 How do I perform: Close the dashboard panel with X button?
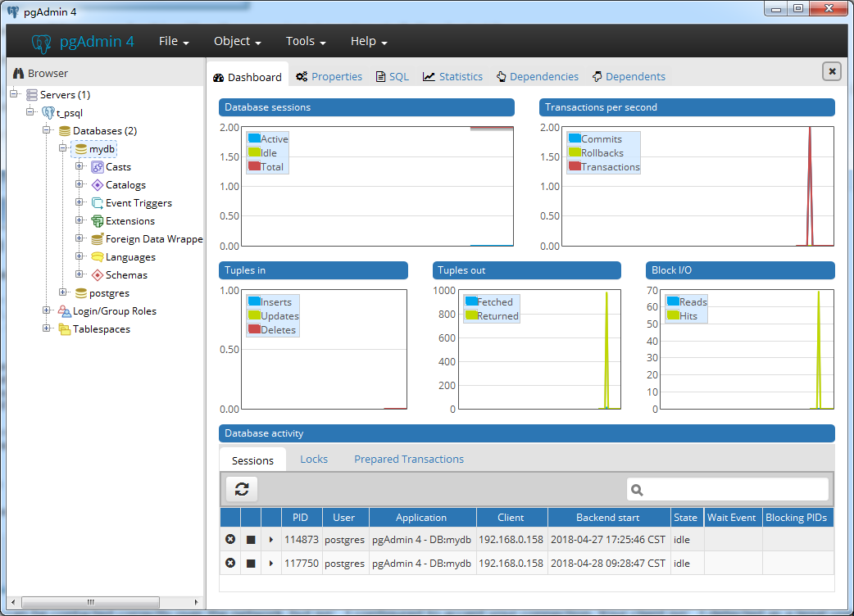click(832, 71)
